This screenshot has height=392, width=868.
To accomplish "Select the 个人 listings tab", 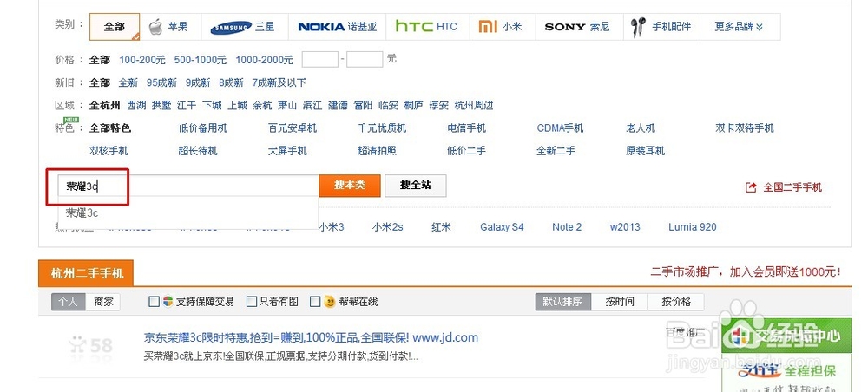I will click(69, 302).
